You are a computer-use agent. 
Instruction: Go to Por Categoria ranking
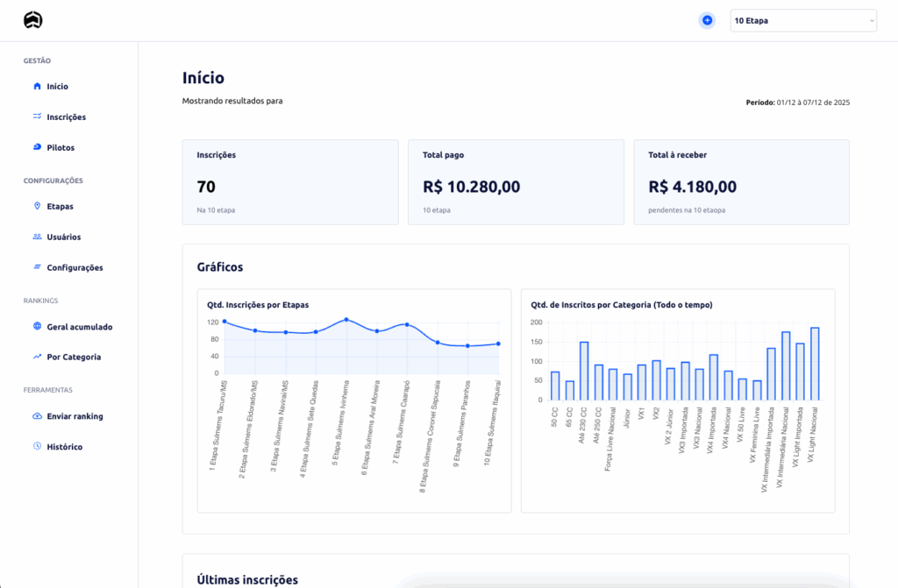click(74, 357)
